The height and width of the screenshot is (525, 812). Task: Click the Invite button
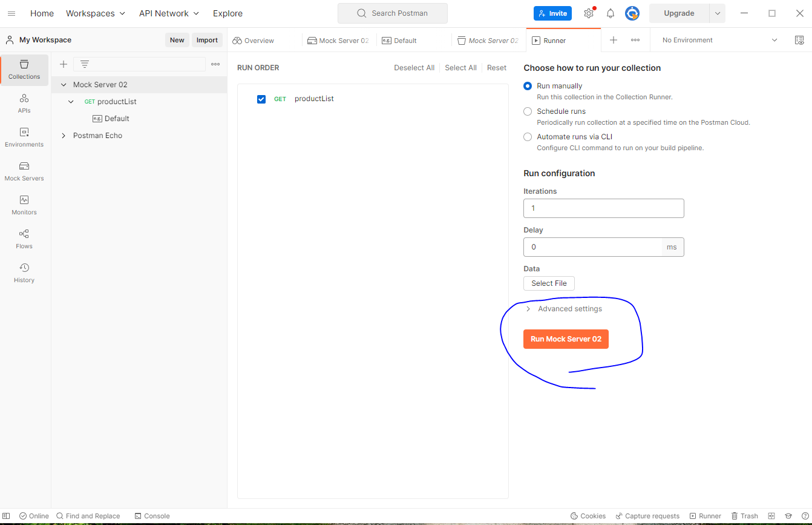pyautogui.click(x=552, y=13)
